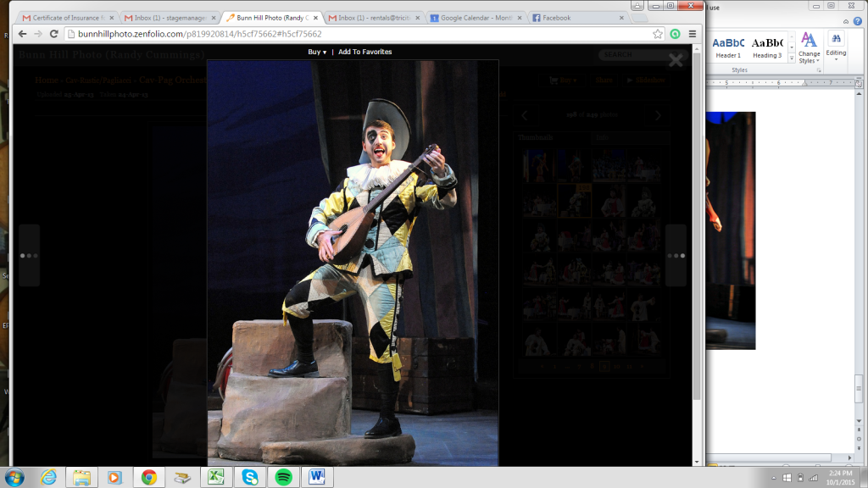
Task: Show the next photo using right arrow
Action: (676, 255)
